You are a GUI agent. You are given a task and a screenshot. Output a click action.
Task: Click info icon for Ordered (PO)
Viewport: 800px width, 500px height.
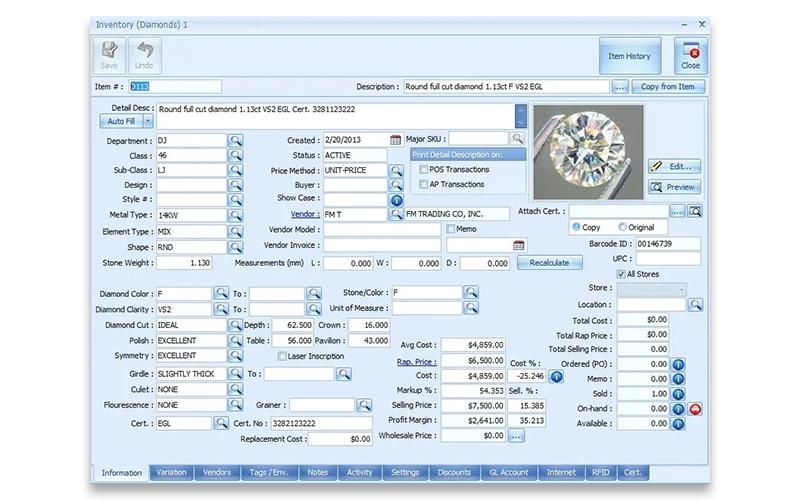pos(678,364)
